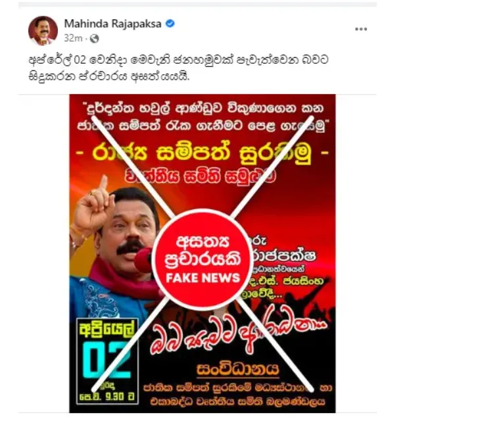
Task: Click the English FAKE NEWS text
Action: coord(203,278)
